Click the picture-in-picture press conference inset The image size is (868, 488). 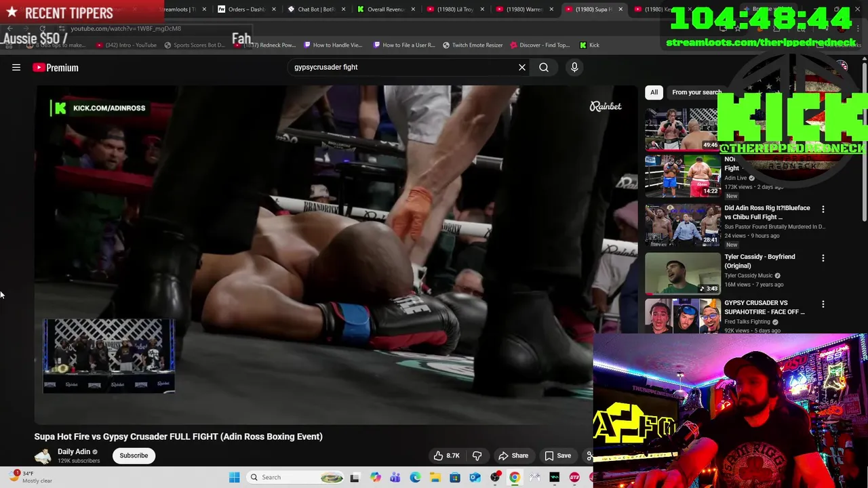109,357
